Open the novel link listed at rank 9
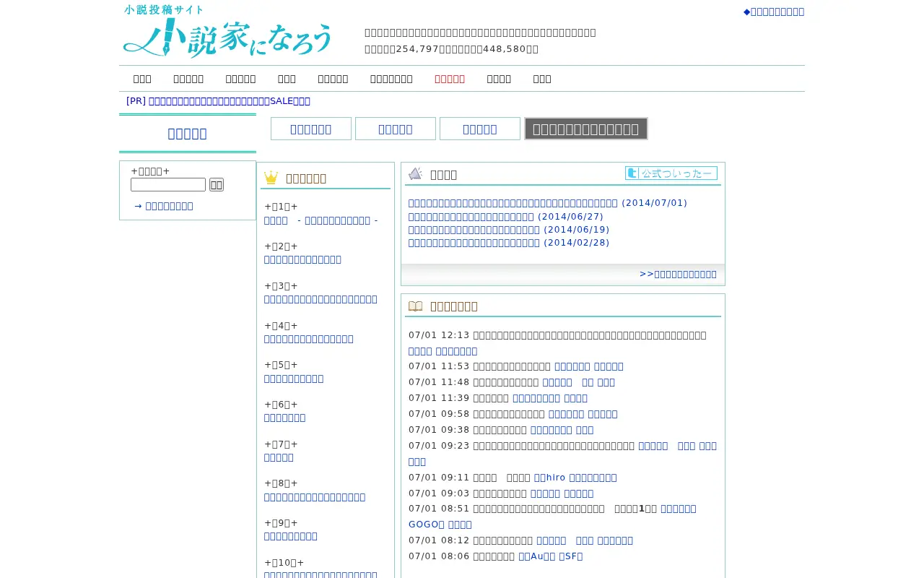Screen dimensions: 924x578 click(x=291, y=536)
